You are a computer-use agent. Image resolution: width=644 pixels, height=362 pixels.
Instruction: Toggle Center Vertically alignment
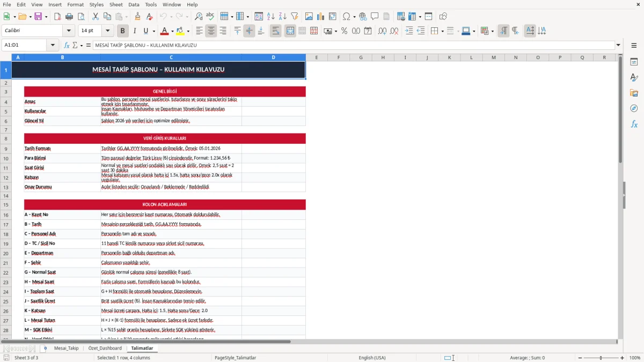pyautogui.click(x=249, y=31)
